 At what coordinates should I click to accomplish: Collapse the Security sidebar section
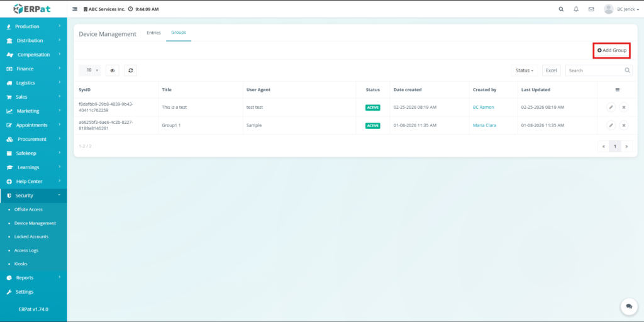point(33,196)
